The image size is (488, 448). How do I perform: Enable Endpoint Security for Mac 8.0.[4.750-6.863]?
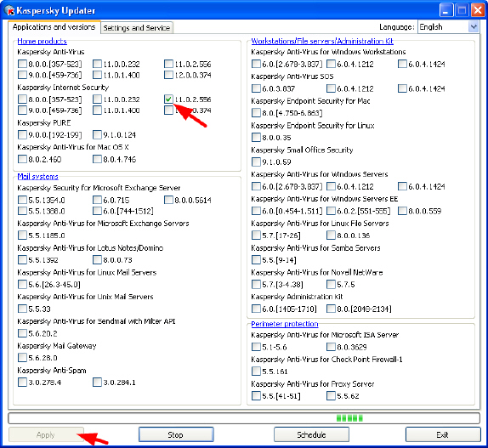tap(256, 112)
